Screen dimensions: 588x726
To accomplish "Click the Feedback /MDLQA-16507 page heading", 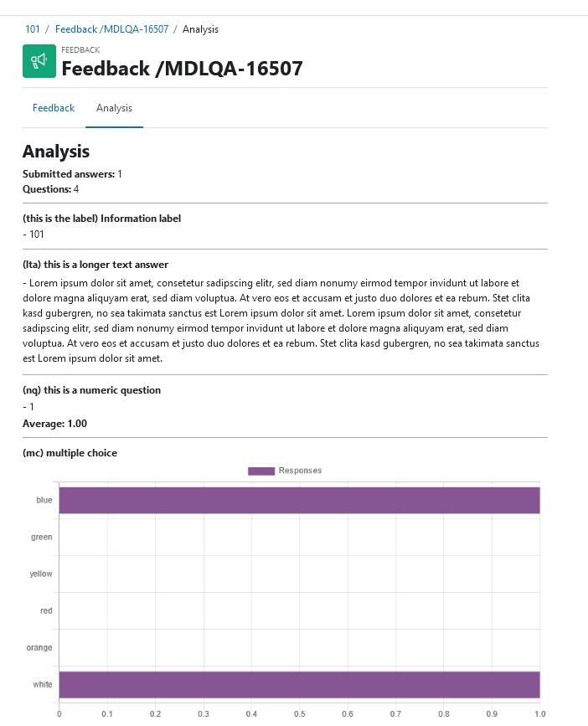I will click(182, 69).
